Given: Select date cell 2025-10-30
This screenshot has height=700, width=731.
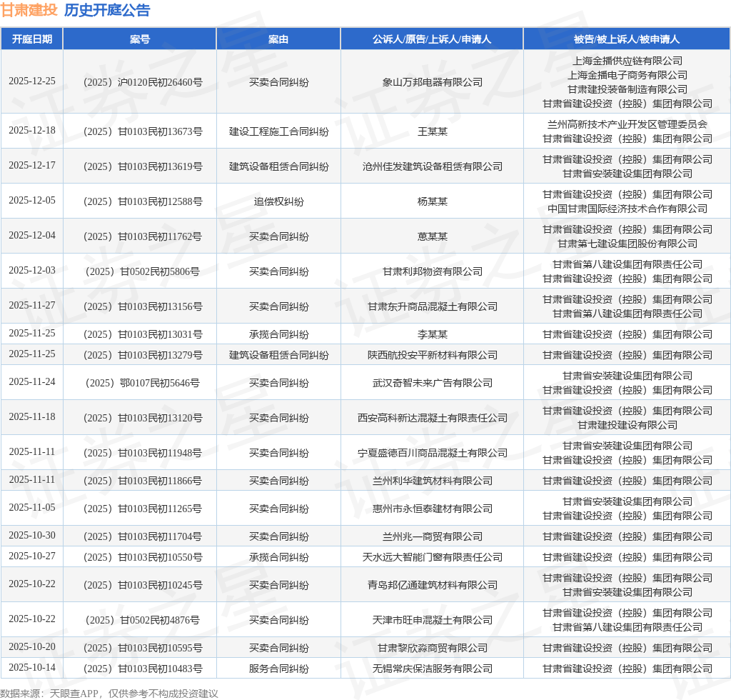Looking at the screenshot, I should tap(31, 536).
